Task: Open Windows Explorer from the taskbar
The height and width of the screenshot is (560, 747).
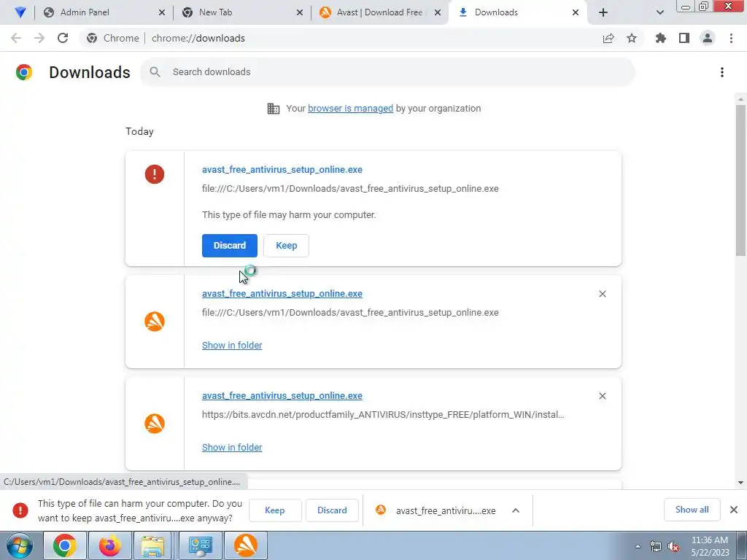Action: (152, 545)
